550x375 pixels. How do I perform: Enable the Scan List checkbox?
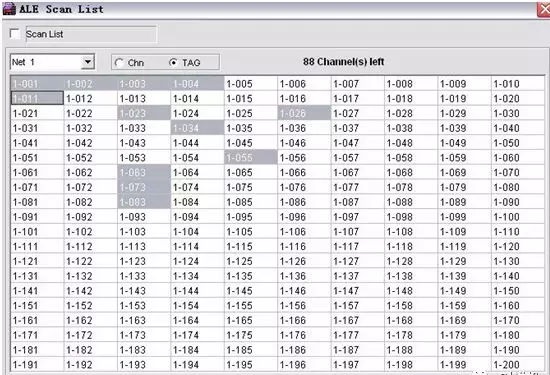point(15,34)
